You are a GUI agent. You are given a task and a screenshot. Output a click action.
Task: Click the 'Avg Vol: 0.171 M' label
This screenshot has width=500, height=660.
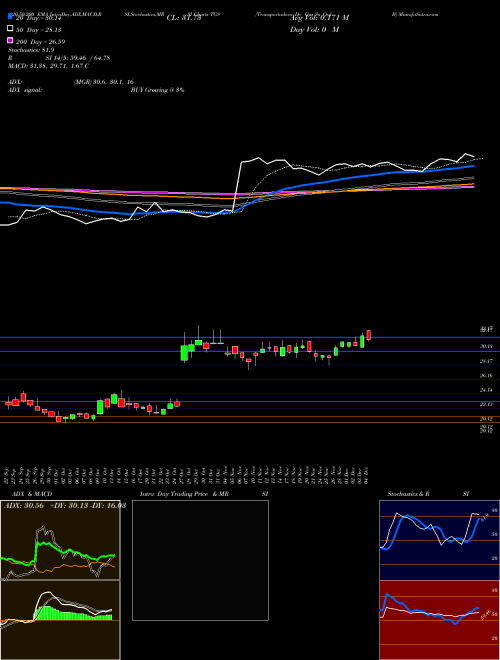(319, 18)
